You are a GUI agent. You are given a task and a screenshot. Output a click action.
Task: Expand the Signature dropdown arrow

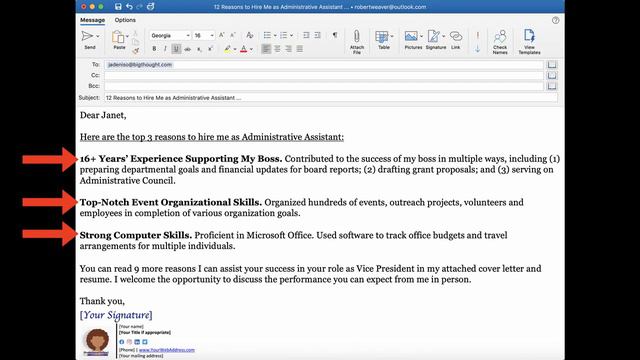point(444,36)
